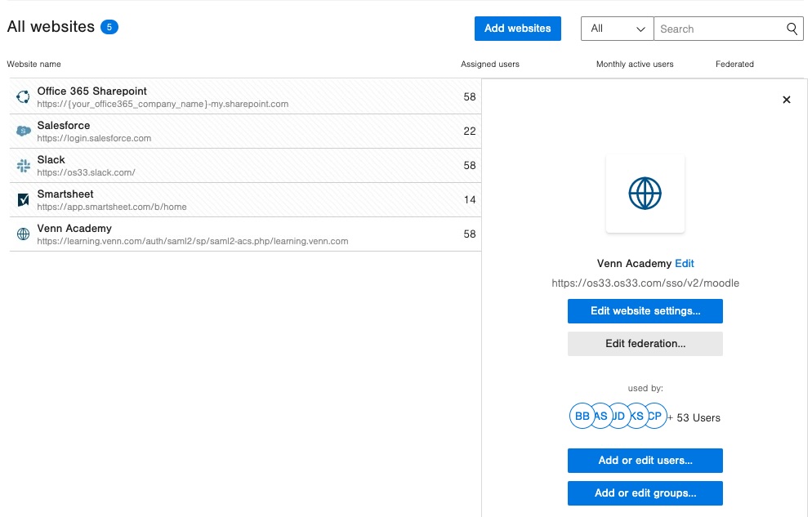Image resolution: width=812 pixels, height=517 pixels.
Task: Click Add or edit groups button
Action: pos(645,493)
